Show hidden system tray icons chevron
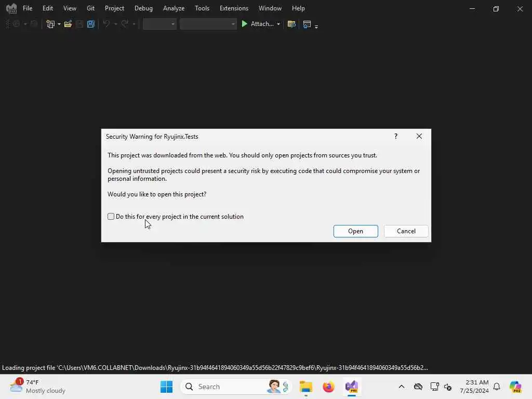Screen dimensions: 532x399 pos(402,387)
